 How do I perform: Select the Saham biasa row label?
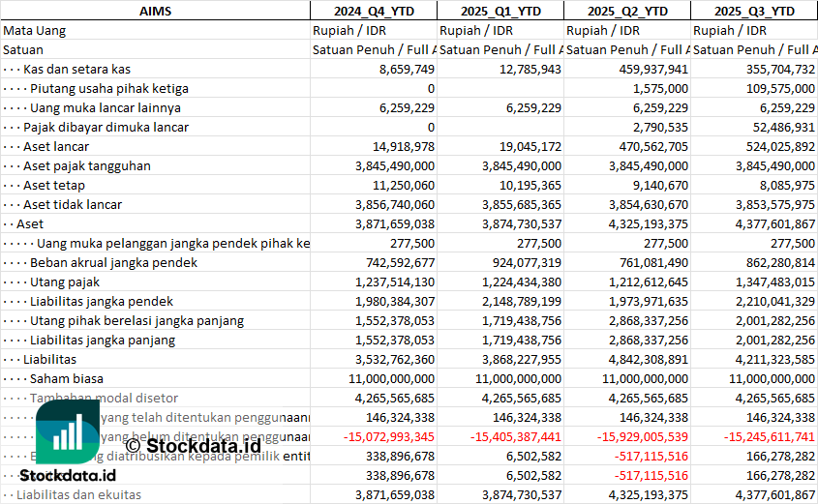tap(67, 378)
